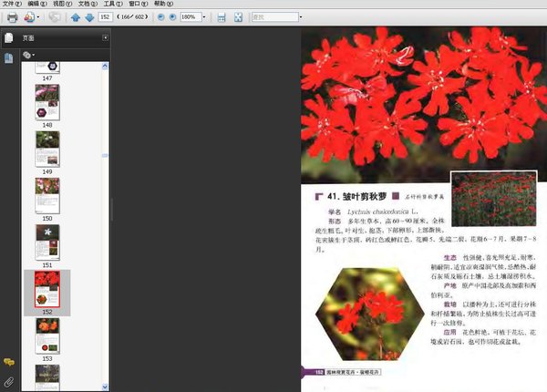Open the 工具 (Tools) menu
The image size is (547, 392).
(113, 4)
